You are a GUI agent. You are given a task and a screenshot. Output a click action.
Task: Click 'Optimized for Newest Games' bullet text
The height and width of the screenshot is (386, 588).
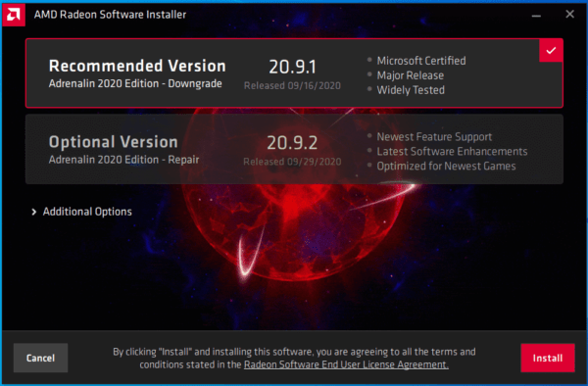tap(446, 166)
